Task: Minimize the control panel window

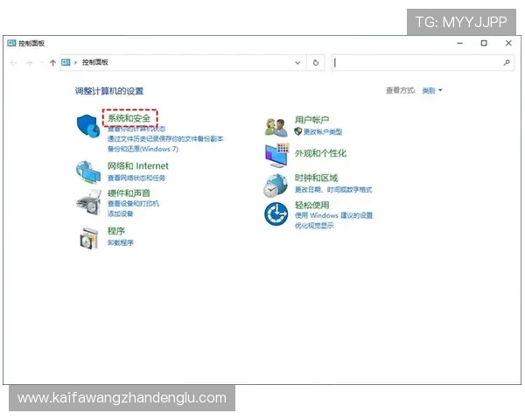Action: coord(460,43)
